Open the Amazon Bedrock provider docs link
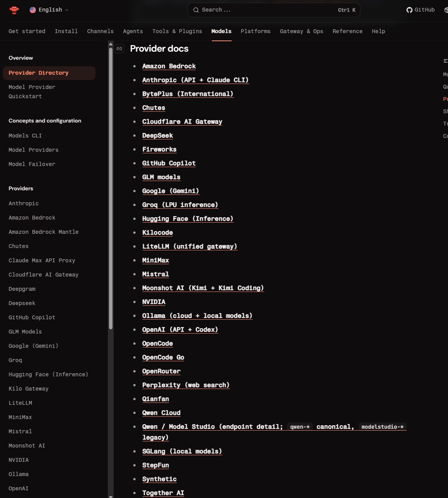Viewport: 448px width, 498px height. point(169,66)
